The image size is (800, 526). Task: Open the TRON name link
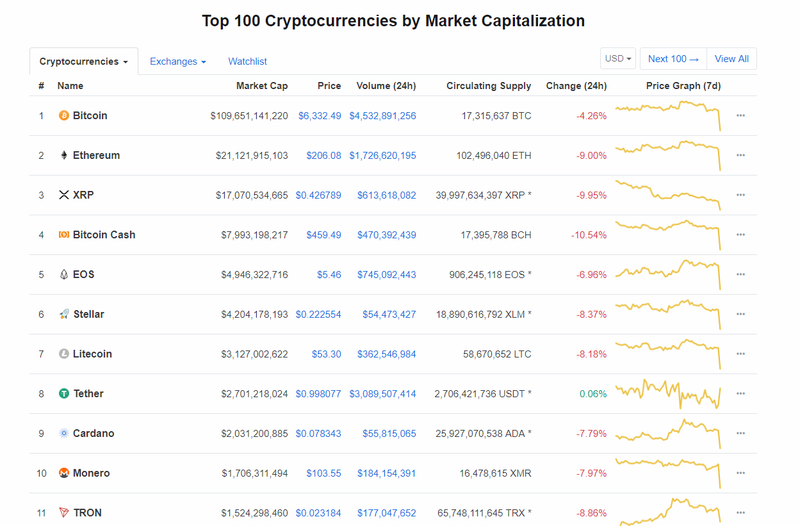click(x=88, y=513)
